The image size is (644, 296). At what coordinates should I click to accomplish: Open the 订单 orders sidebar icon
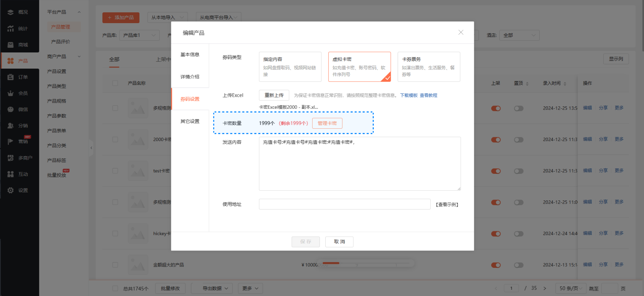coord(10,77)
